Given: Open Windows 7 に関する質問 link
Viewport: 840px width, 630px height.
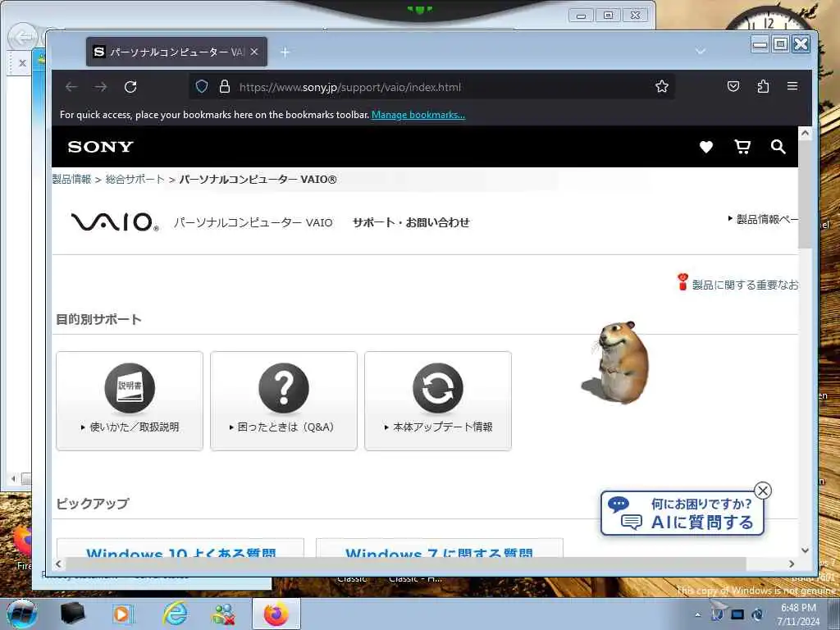Looking at the screenshot, I should click(440, 549).
